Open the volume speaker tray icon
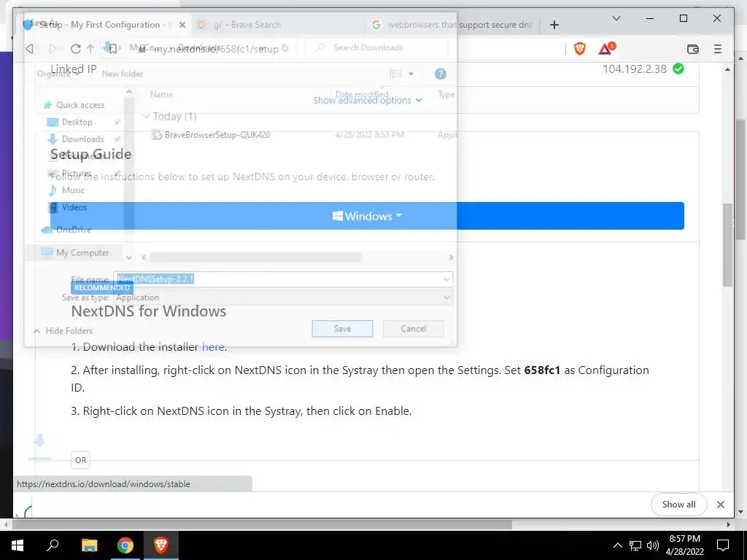The height and width of the screenshot is (560, 747). pyautogui.click(x=653, y=545)
